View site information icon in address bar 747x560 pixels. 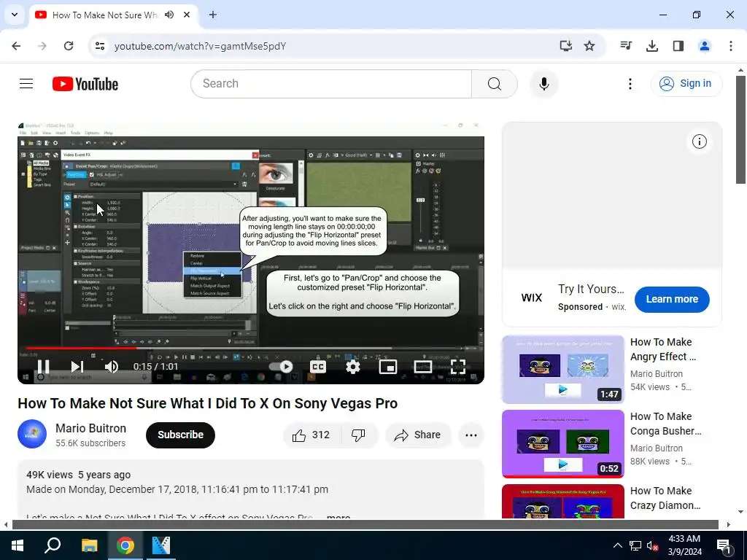pos(99,46)
